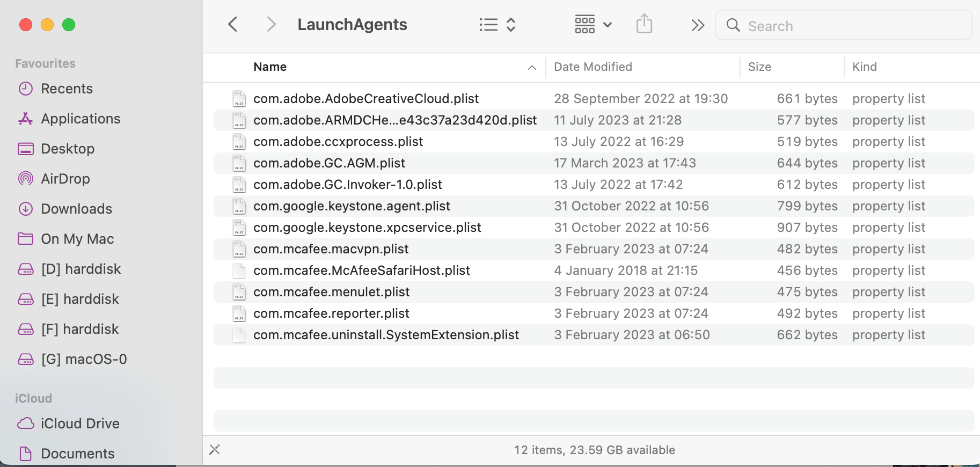Viewport: 980px width, 467px height.
Task: Sort by Size column header
Action: coord(759,67)
